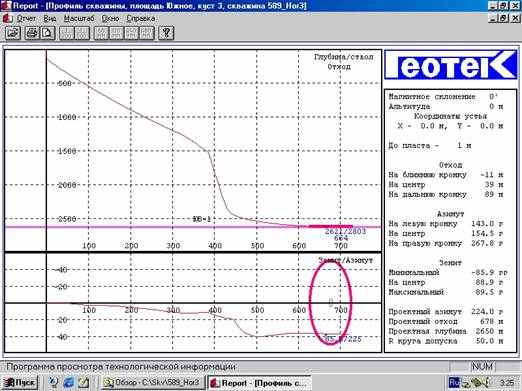The width and height of the screenshot is (522, 391).
Task: Switch to the Обзор taskbar window
Action: point(153,382)
